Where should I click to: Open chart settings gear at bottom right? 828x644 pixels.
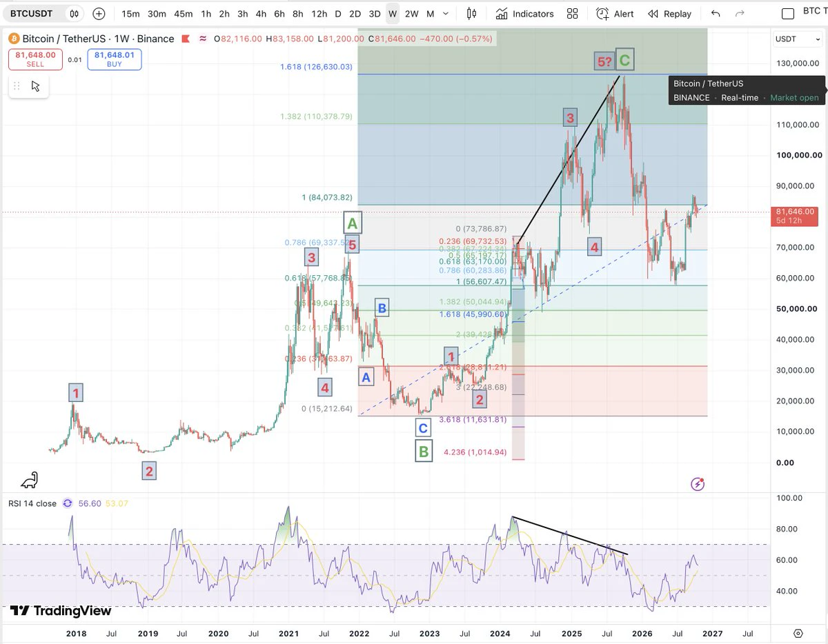tap(798, 633)
